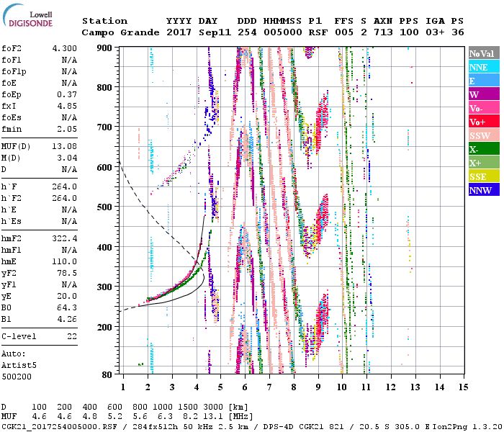
Task: Select the E light-blue legend swatch
Action: click(x=484, y=81)
